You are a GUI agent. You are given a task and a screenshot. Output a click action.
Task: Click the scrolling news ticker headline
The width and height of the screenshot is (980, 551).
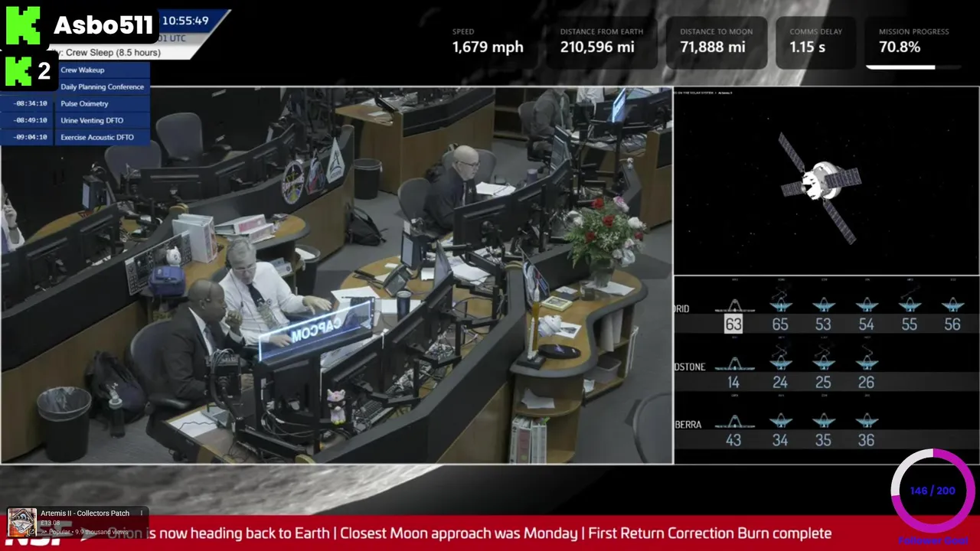pyautogui.click(x=469, y=533)
